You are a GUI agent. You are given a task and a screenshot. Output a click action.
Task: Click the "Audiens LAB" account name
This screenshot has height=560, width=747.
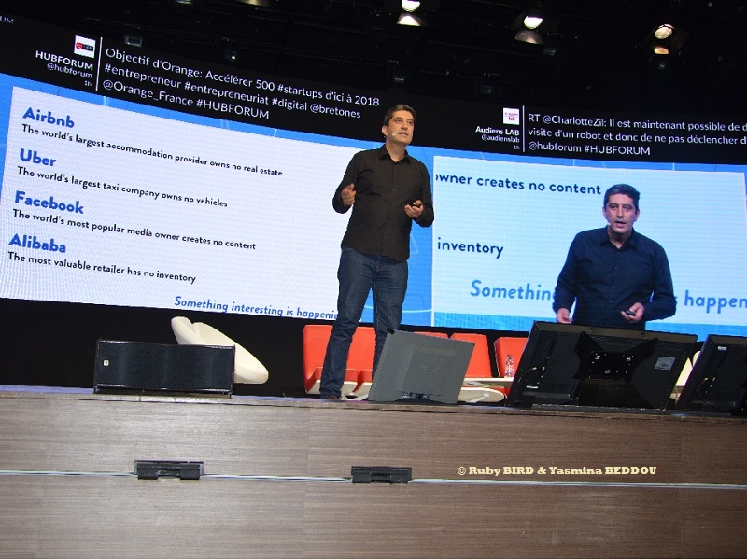point(498,131)
